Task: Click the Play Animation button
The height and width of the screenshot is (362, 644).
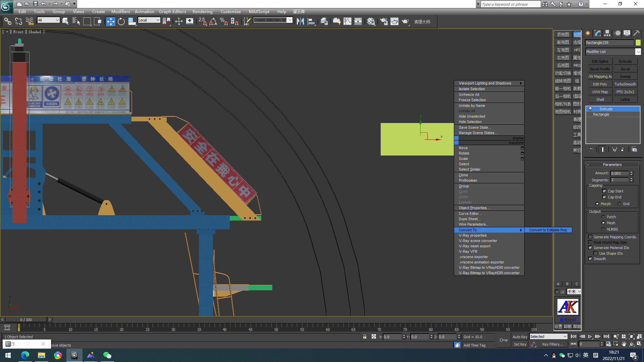Action: click(590, 337)
